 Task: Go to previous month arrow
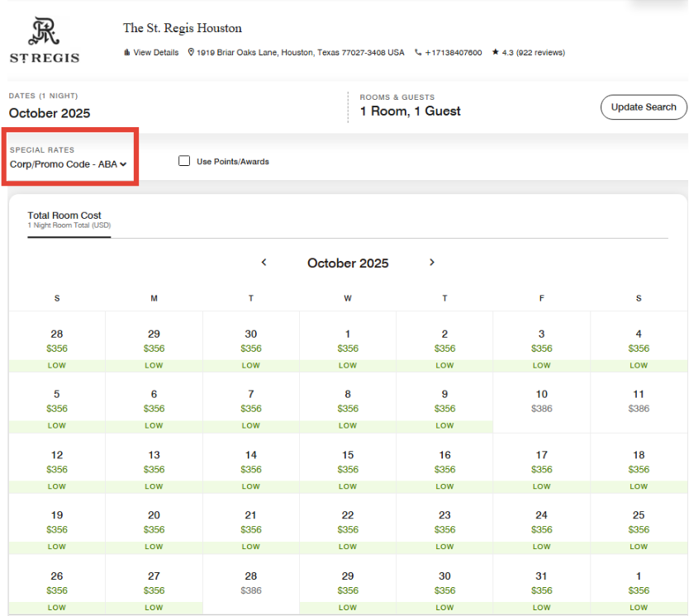(x=264, y=262)
